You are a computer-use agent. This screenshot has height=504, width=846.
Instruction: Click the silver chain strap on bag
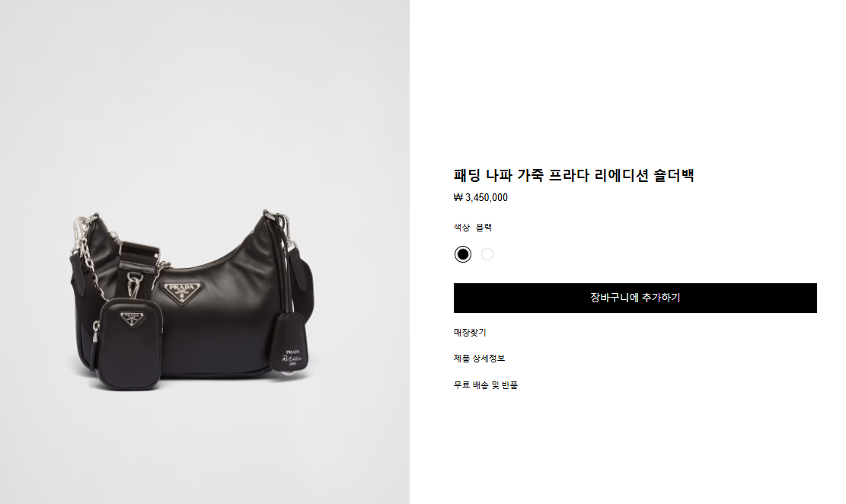[88, 248]
